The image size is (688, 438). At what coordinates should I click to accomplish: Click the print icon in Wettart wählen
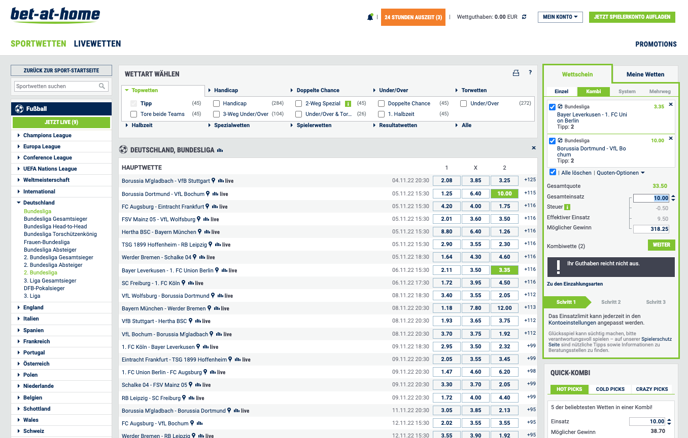coord(516,73)
